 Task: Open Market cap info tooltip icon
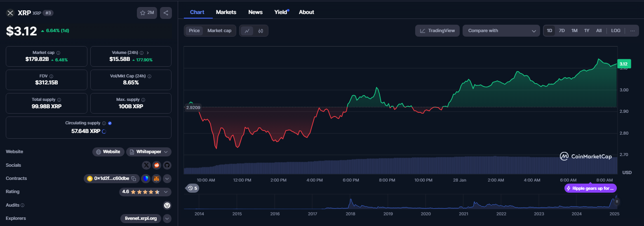click(58, 53)
